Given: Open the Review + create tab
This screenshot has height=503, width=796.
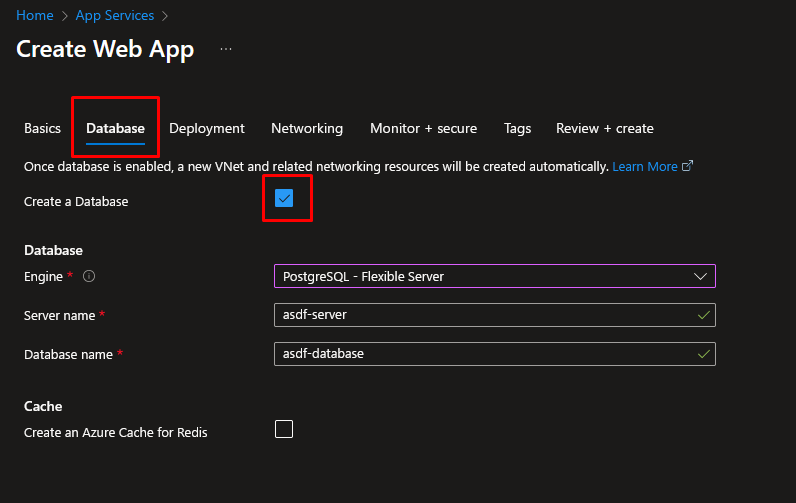Looking at the screenshot, I should click(x=604, y=128).
